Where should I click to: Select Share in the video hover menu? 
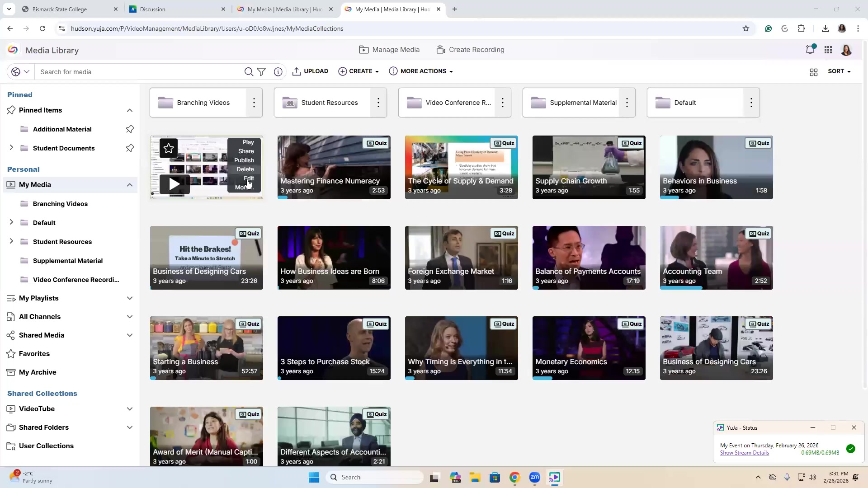click(x=246, y=151)
